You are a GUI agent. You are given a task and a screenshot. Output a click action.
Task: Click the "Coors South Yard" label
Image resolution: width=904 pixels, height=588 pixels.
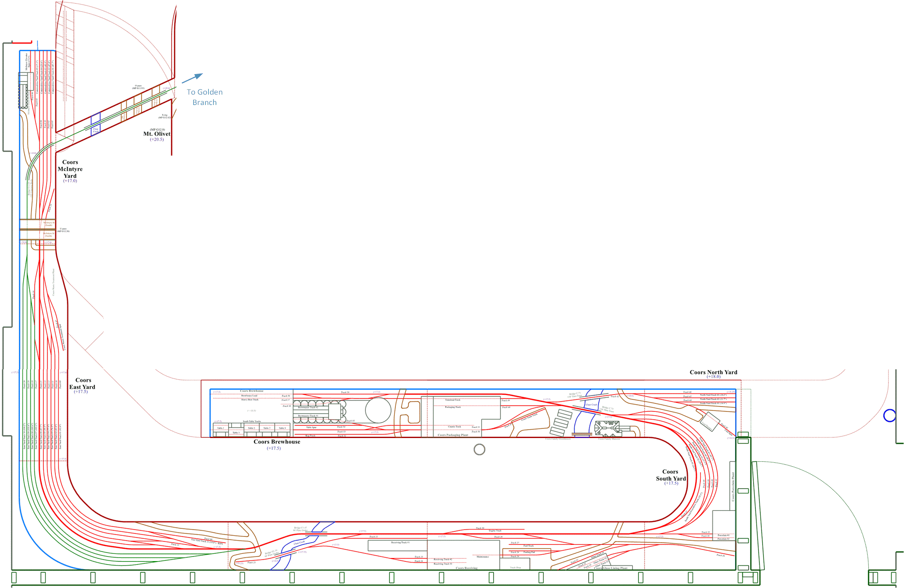tap(670, 475)
